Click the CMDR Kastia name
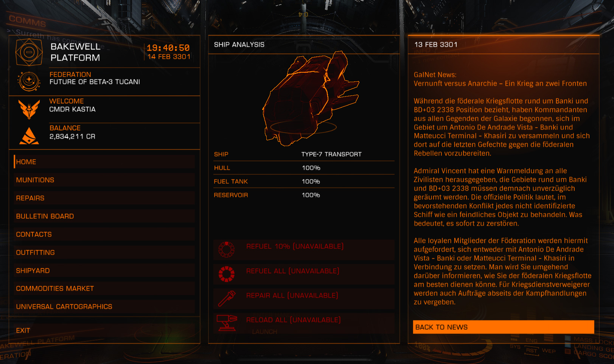The image size is (614, 364). (72, 109)
